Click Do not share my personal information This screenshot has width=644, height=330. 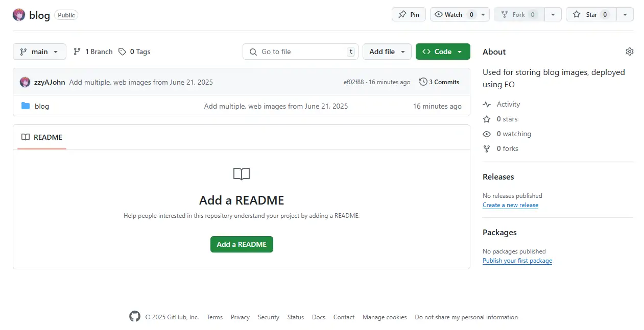pyautogui.click(x=466, y=317)
